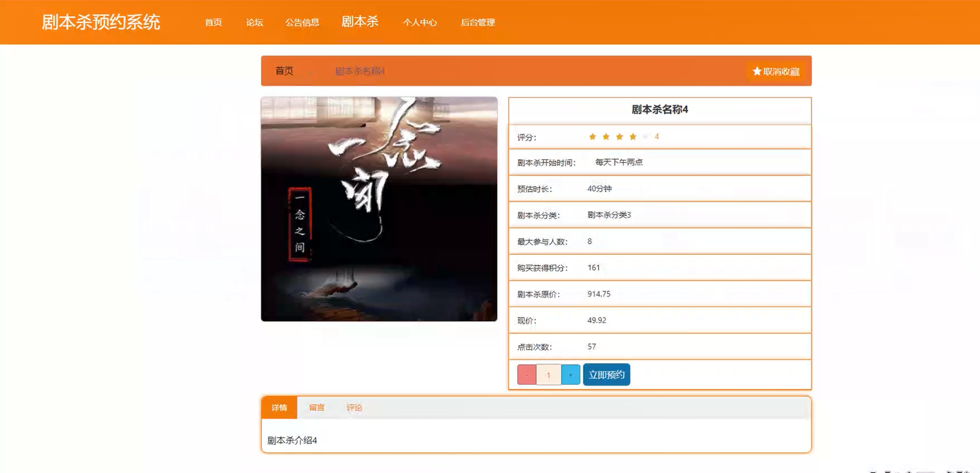Click the 取消收藏 star button
The width and height of the screenshot is (980, 473).
(776, 71)
